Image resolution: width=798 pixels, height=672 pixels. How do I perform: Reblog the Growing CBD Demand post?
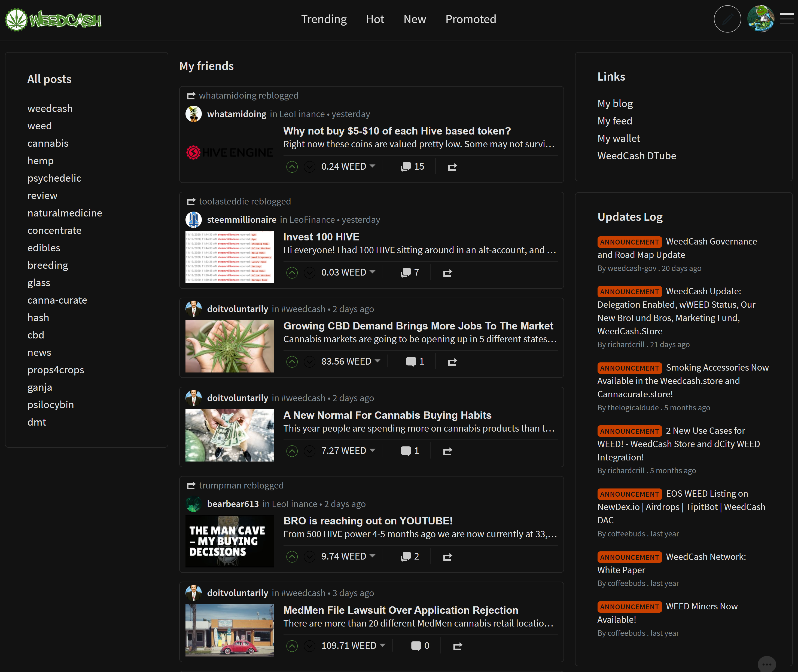(x=452, y=362)
